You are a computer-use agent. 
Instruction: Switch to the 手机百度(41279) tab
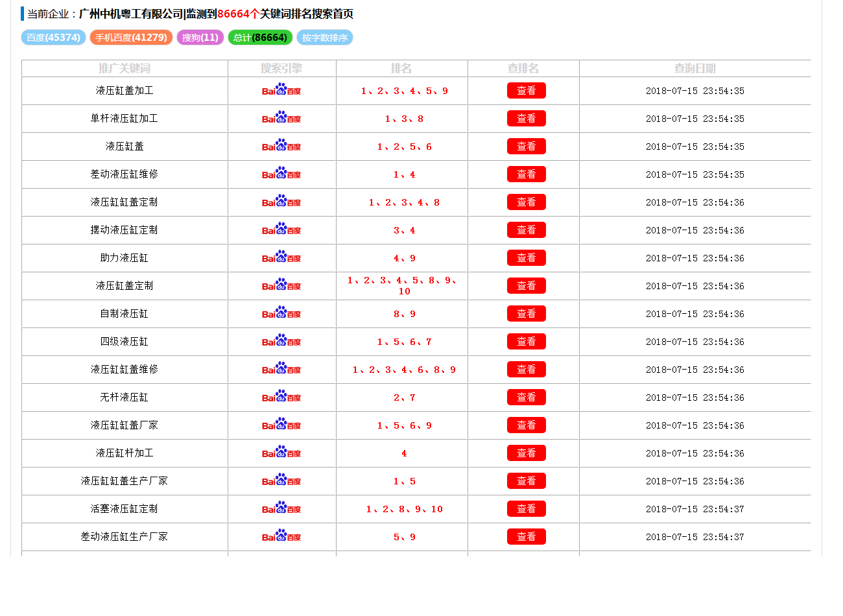point(131,38)
